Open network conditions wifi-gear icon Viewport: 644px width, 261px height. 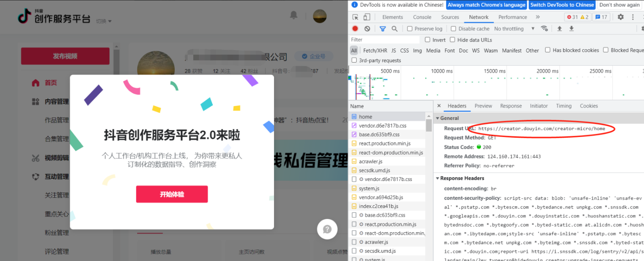[545, 29]
